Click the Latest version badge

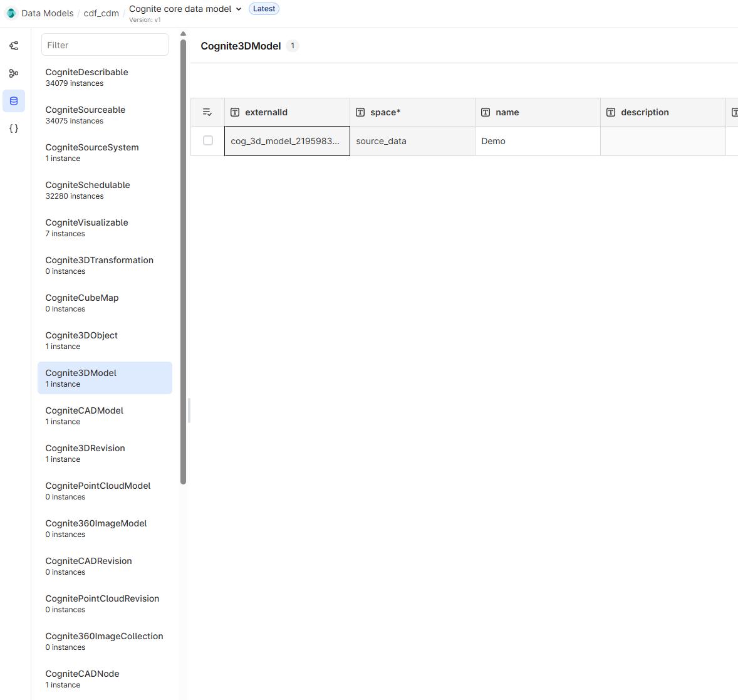tap(264, 9)
